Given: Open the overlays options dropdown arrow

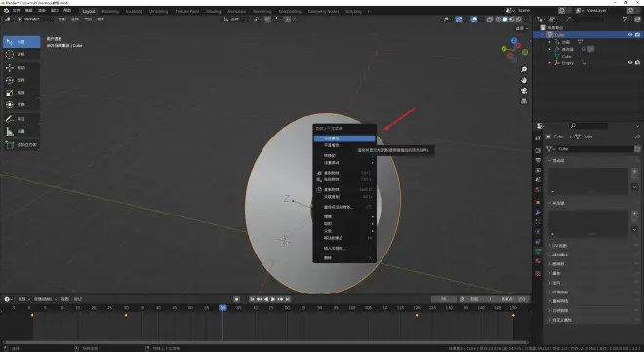Looking at the screenshot, I should [x=480, y=20].
